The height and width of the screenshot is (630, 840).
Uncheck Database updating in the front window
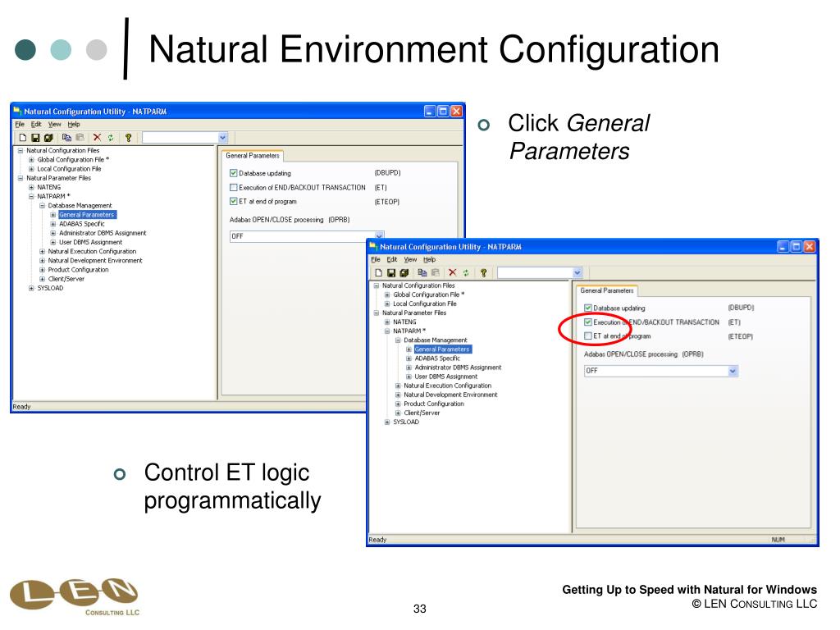pyautogui.click(x=587, y=308)
